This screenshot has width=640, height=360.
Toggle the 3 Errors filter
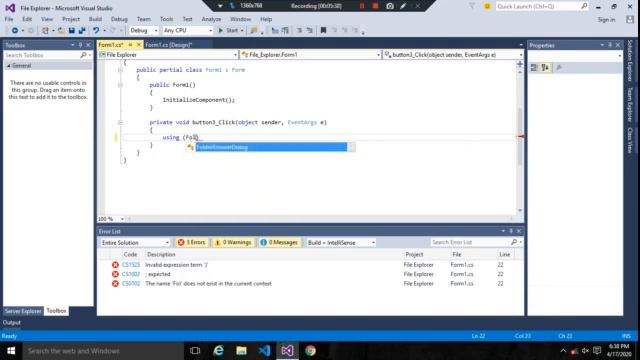(191, 242)
